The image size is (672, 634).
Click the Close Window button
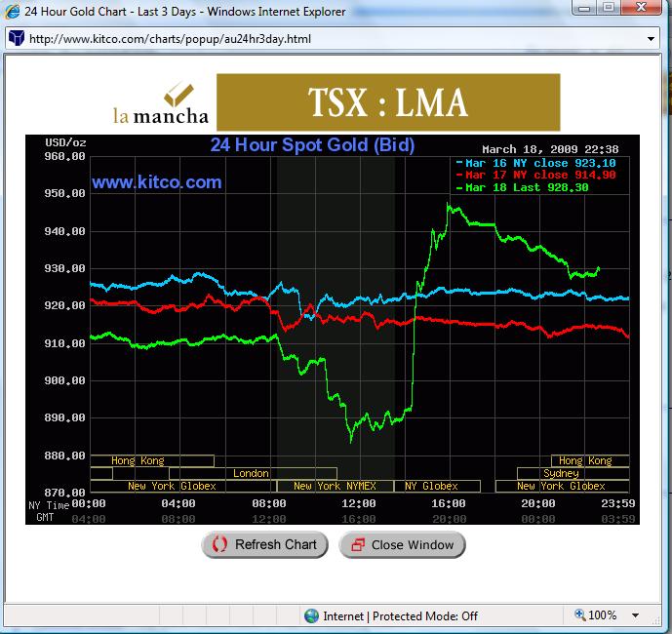point(402,544)
